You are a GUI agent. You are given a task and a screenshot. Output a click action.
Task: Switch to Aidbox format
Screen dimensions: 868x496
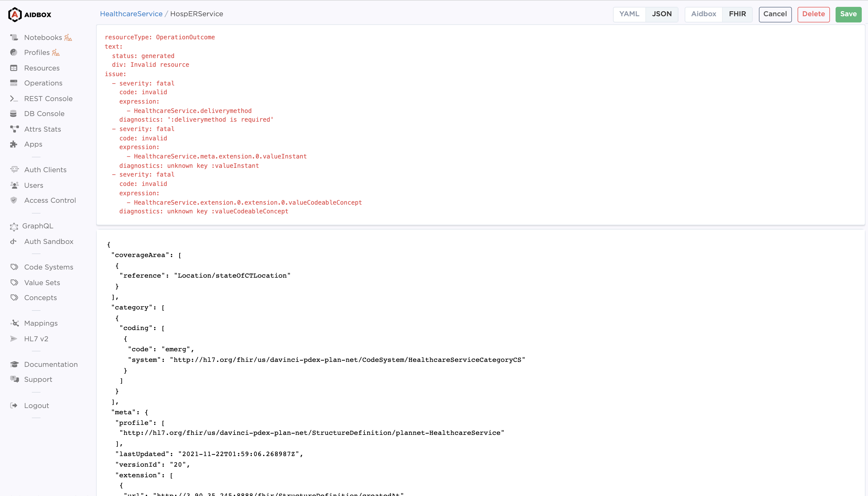click(x=703, y=14)
